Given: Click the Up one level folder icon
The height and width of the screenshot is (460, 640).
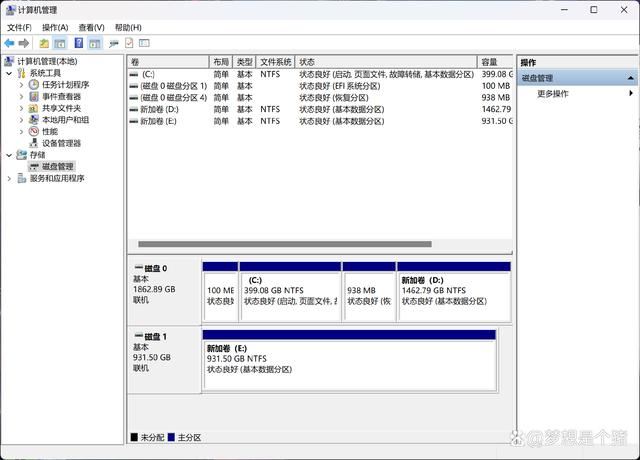Looking at the screenshot, I should click(x=44, y=44).
